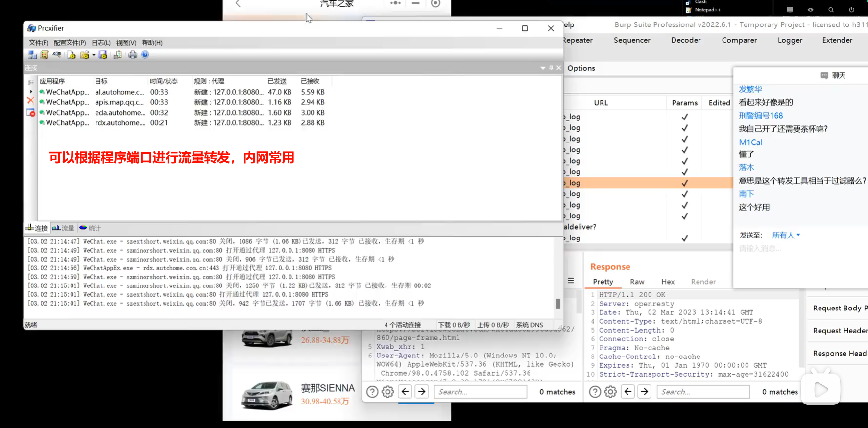868x428 pixels.
Task: Open dropdown arrow beside Open Profile icon
Action: tap(94, 55)
